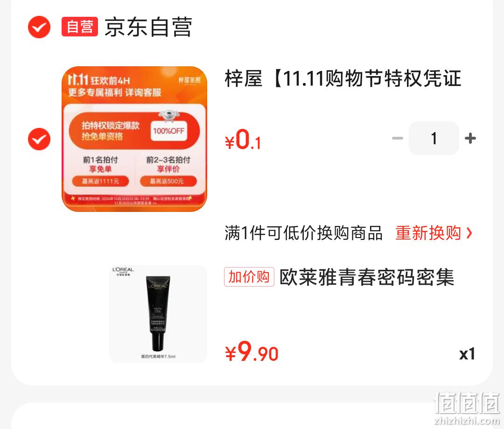Image resolution: width=504 pixels, height=429 pixels.
Task: Open the L'Oreal black essence thumbnail
Action: click(158, 314)
